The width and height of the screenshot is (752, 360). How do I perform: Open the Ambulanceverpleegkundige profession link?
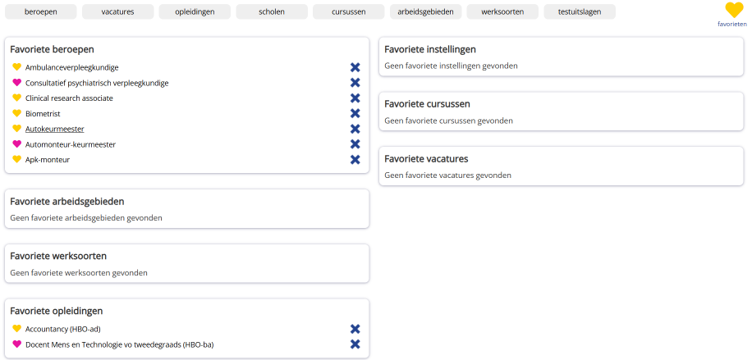pyautogui.click(x=72, y=68)
